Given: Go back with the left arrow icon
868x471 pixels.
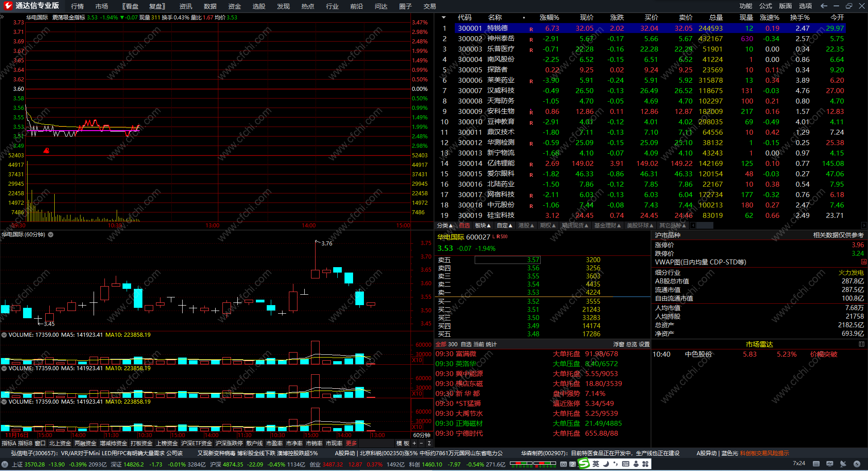Looking at the screenshot, I should point(824,6).
